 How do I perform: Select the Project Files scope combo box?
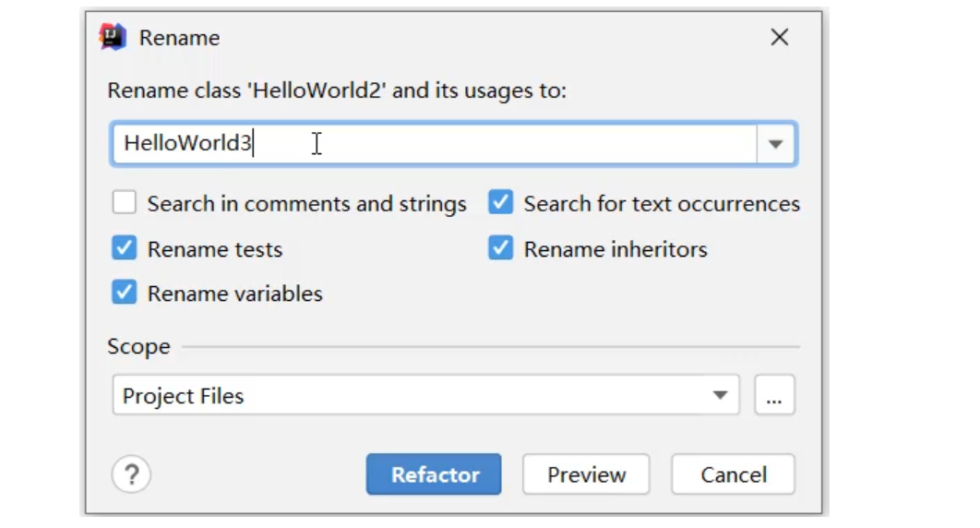click(x=415, y=395)
